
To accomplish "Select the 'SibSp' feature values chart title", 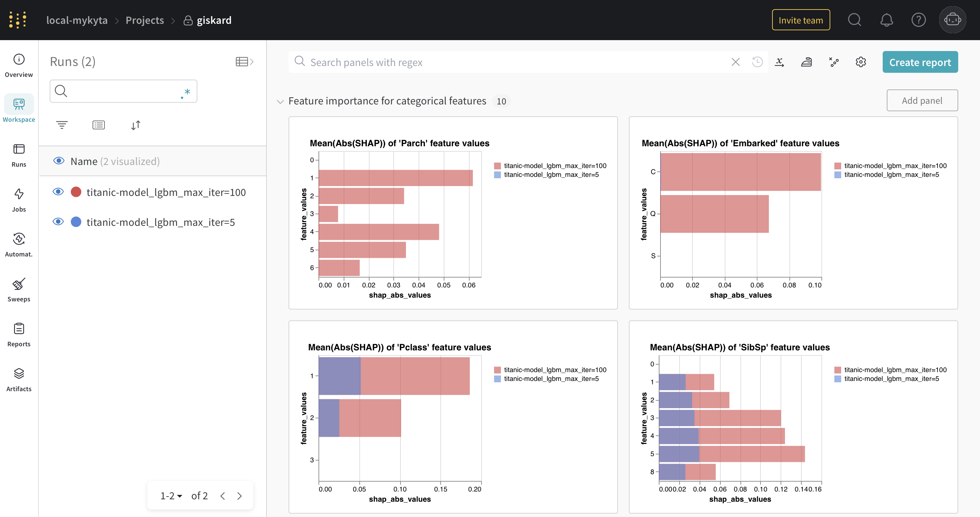I will (739, 347).
